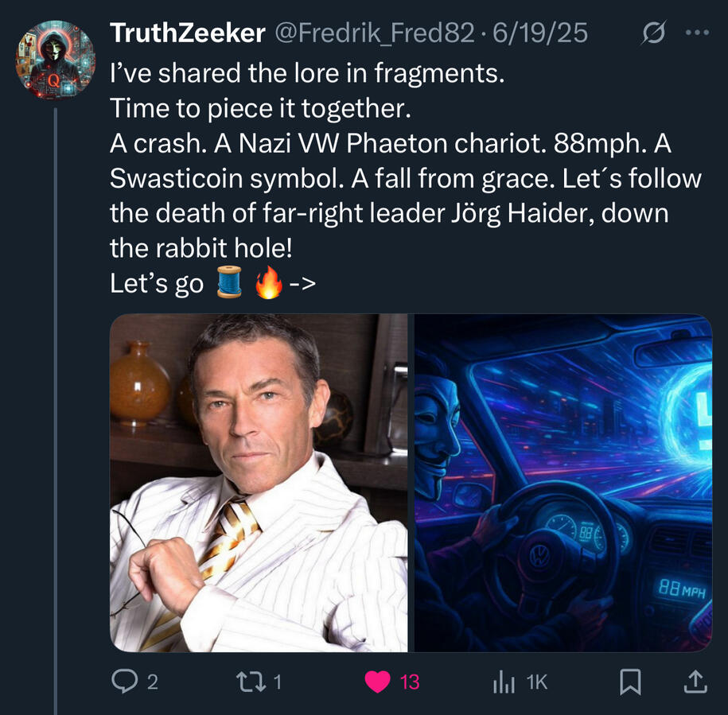728x715 pixels.
Task: Toggle the bookmark for this post
Action: 630,682
